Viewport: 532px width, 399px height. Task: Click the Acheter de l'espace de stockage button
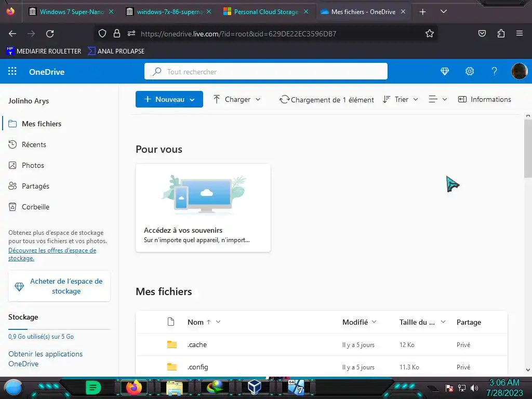(x=59, y=286)
